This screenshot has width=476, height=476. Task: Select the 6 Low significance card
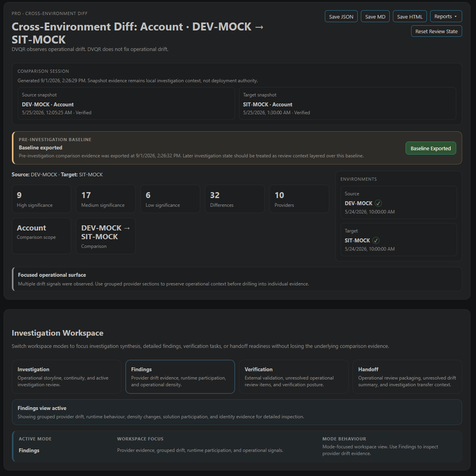pyautogui.click(x=170, y=199)
